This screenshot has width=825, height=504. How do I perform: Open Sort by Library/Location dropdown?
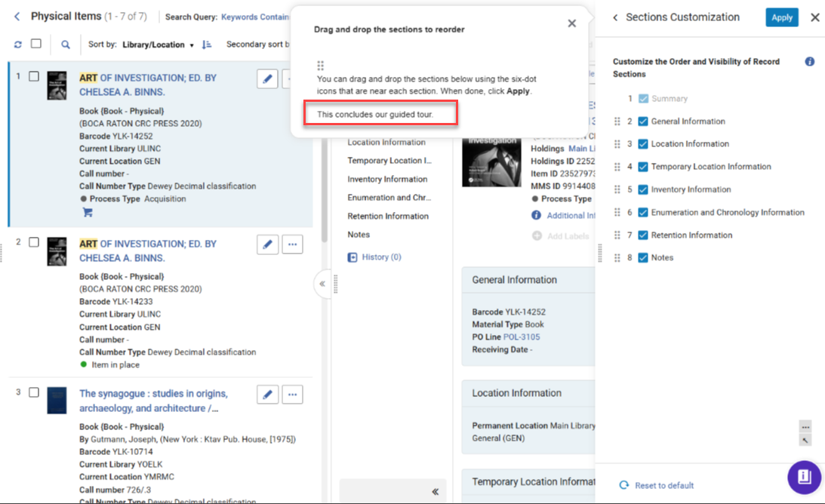(x=158, y=45)
